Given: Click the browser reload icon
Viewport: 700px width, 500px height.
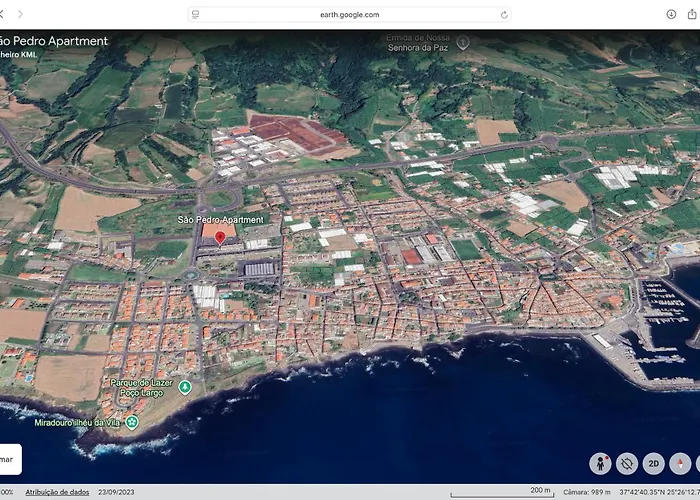Looking at the screenshot, I should (504, 14).
